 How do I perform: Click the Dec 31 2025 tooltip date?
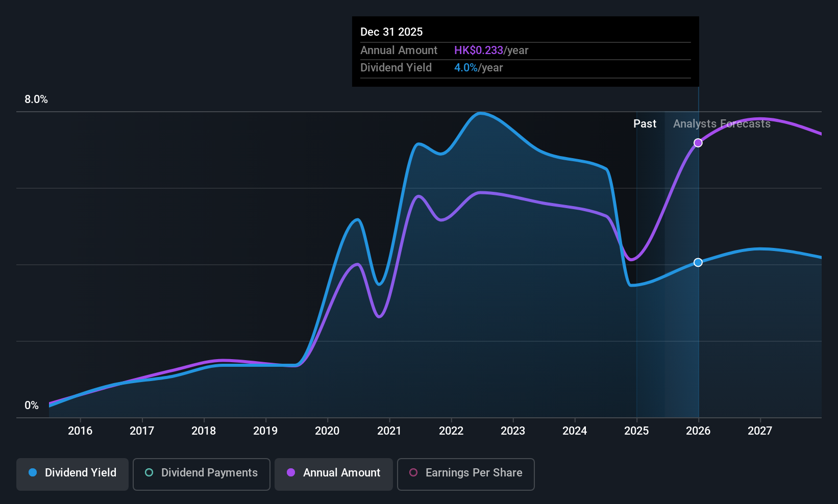point(391,32)
